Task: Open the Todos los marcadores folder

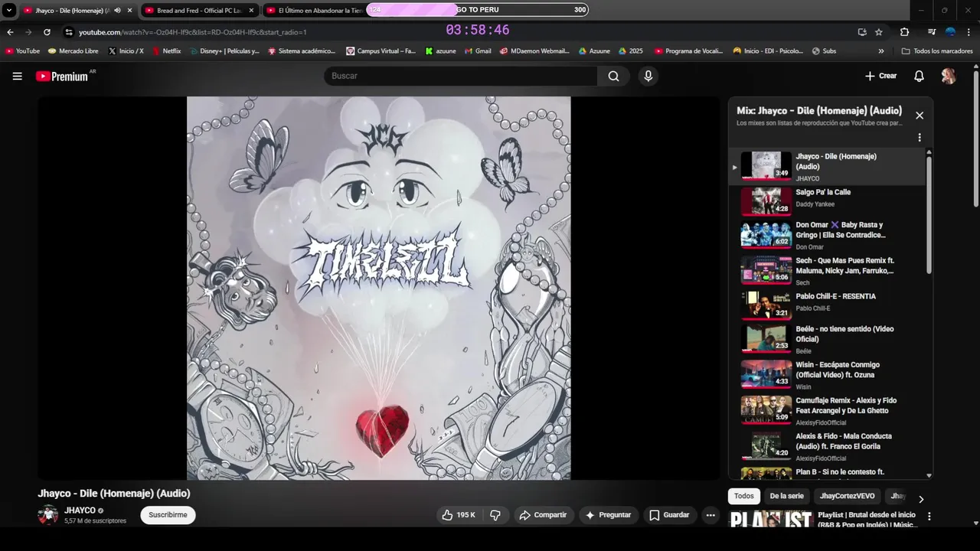Action: pyautogui.click(x=937, y=51)
